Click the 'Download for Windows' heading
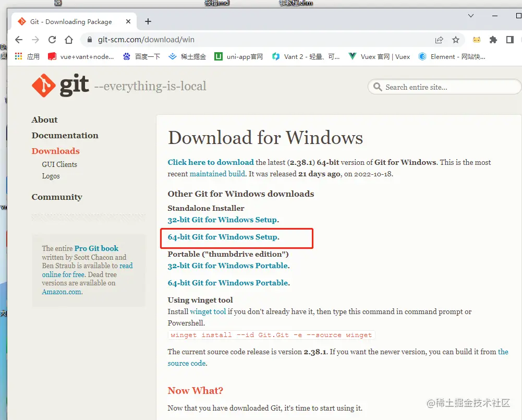 (x=265, y=138)
